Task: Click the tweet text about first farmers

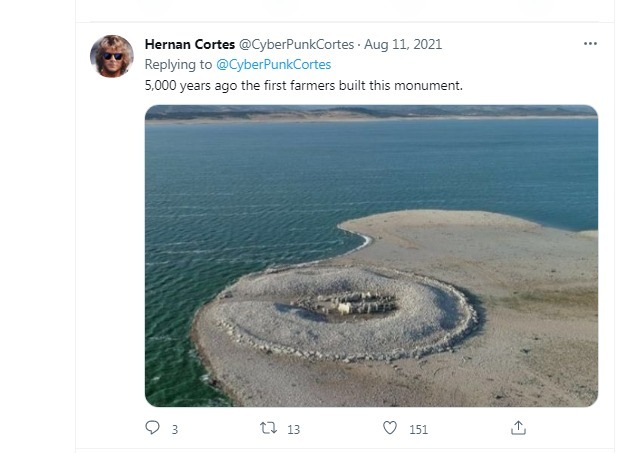Action: 303,85
